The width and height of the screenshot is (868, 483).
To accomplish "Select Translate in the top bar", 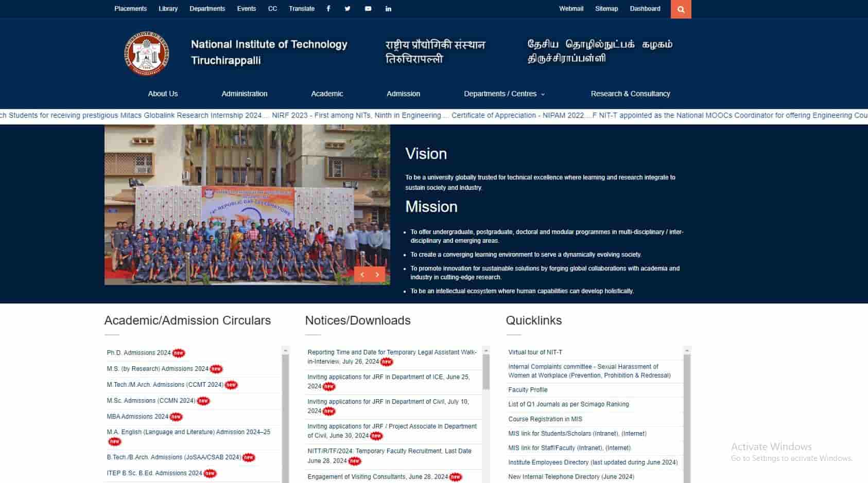I will coord(302,9).
